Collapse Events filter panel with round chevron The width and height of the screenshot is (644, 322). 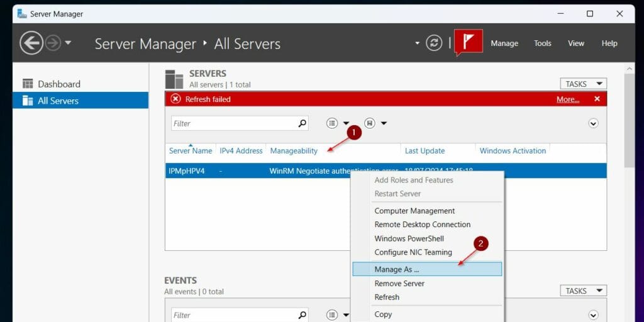pyautogui.click(x=593, y=315)
